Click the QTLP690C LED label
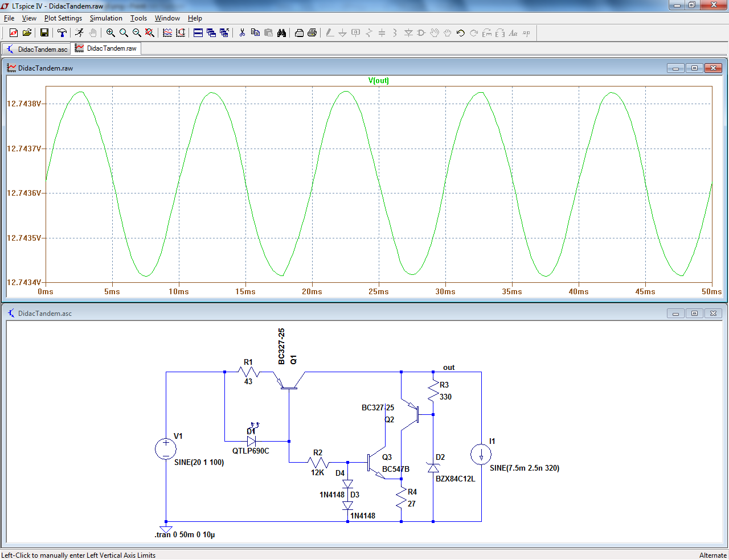729x560 pixels. (x=251, y=451)
